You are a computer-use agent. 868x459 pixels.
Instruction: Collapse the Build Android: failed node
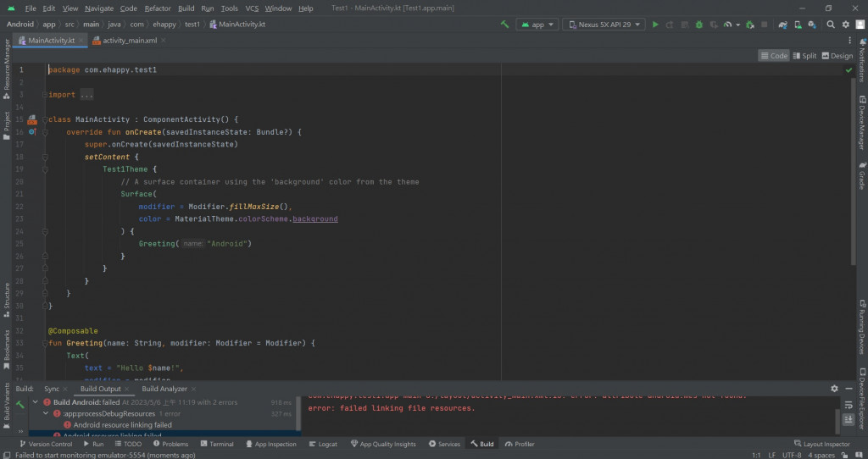(36, 402)
